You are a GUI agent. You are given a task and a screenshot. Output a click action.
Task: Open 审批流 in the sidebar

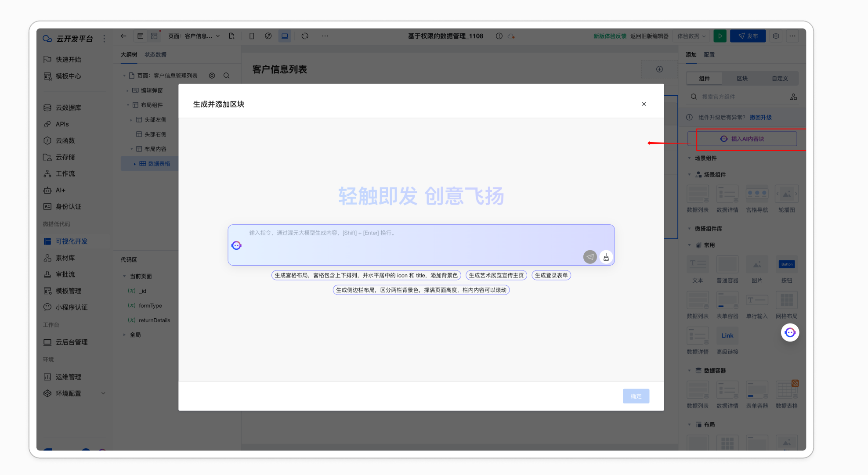[65, 274]
